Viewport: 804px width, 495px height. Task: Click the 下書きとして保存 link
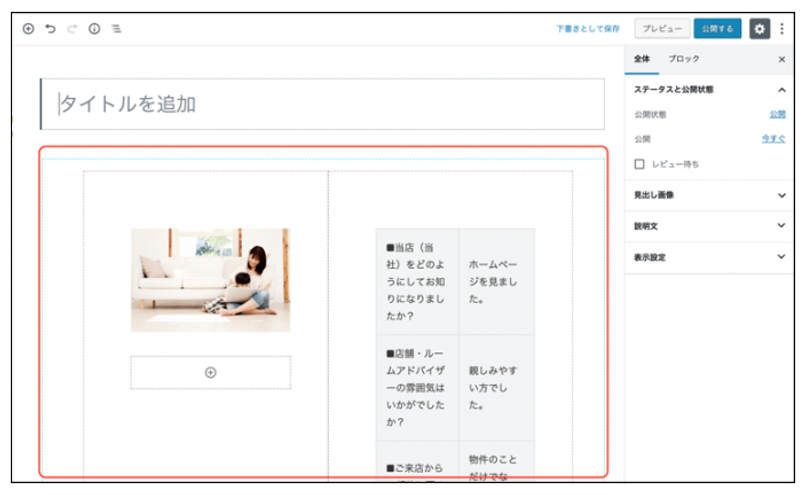click(588, 29)
